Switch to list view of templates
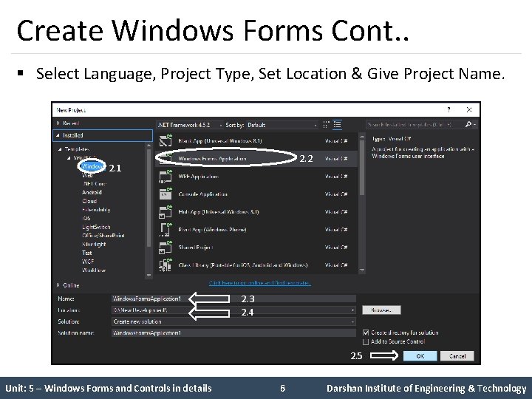This screenshot has width=532, height=399. click(337, 125)
